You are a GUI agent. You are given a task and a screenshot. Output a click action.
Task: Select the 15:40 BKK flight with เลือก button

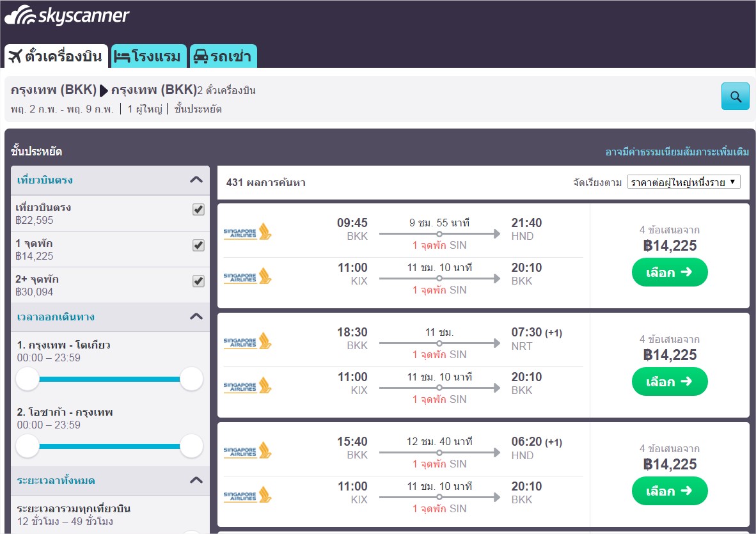(670, 491)
